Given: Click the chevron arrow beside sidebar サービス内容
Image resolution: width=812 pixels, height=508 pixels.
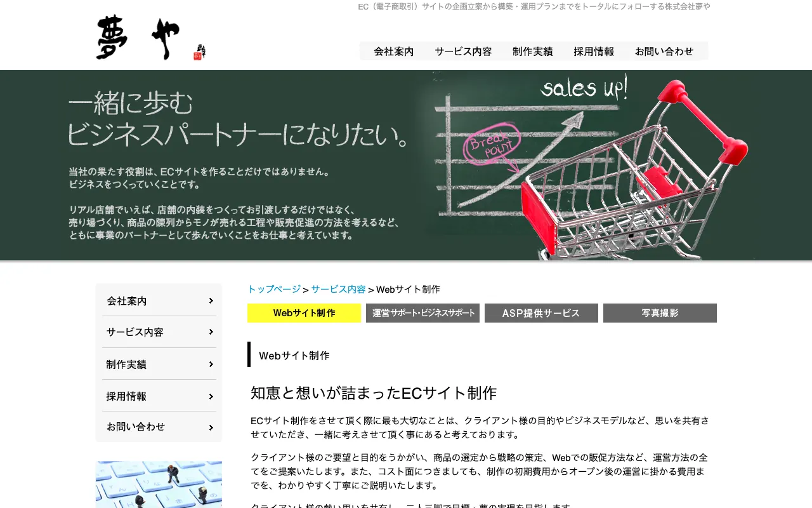Looking at the screenshot, I should point(211,332).
